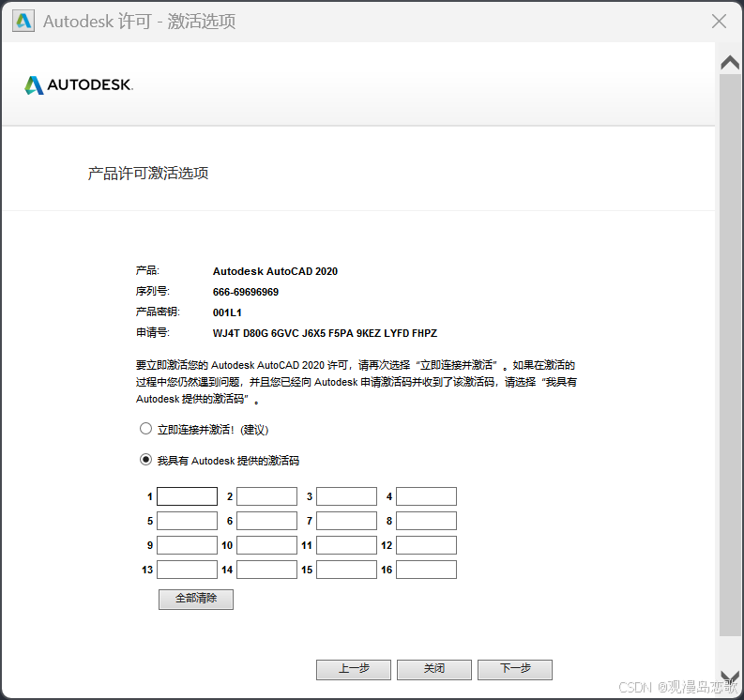744x700 pixels.
Task: Focus activation code field 14
Action: [x=266, y=570]
